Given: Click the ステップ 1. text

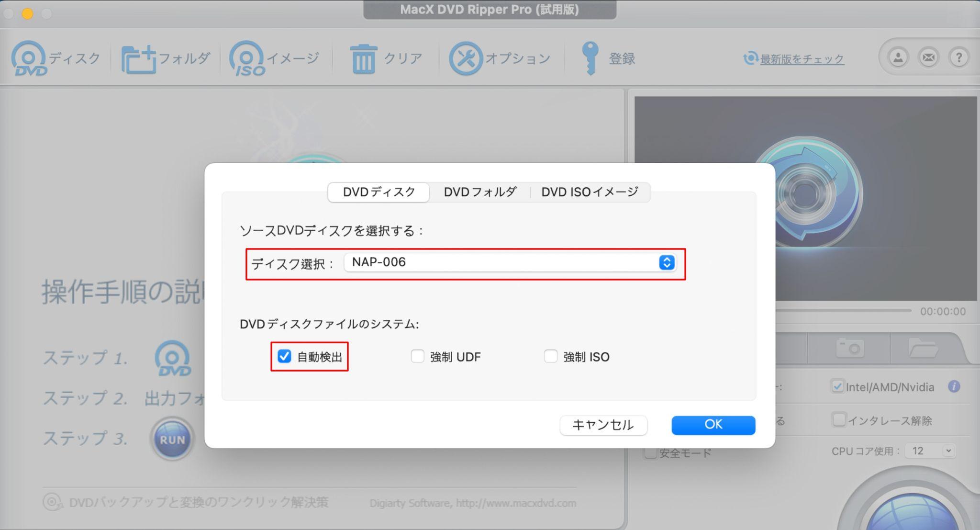Looking at the screenshot, I should [x=85, y=358].
